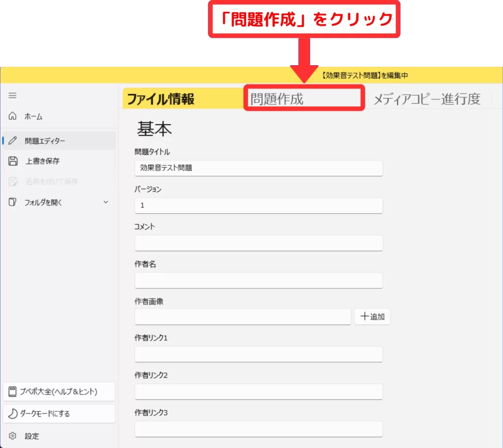The height and width of the screenshot is (448, 503).
Task: Click the 問題タイトル text field
Action: click(258, 168)
